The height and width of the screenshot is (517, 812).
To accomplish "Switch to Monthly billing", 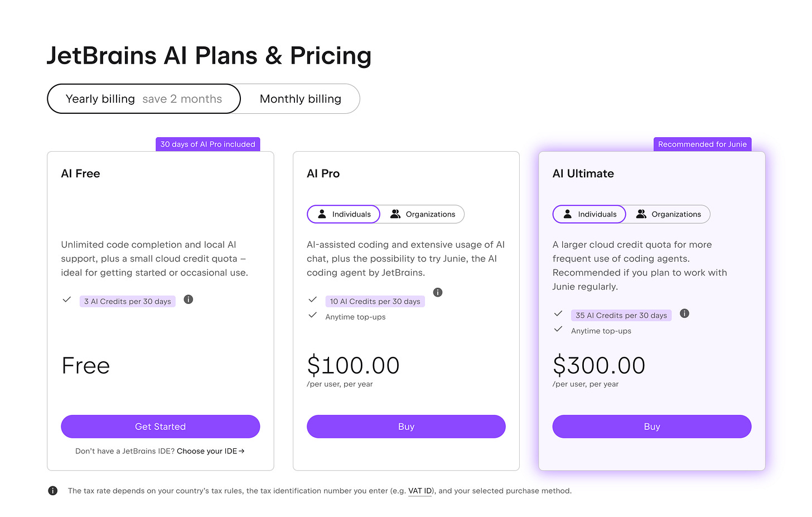I will pyautogui.click(x=300, y=99).
